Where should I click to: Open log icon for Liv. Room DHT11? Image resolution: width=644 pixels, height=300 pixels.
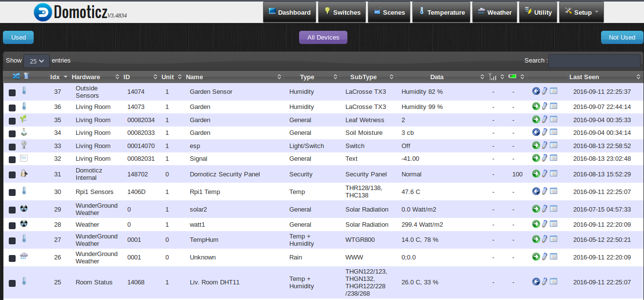553,281
